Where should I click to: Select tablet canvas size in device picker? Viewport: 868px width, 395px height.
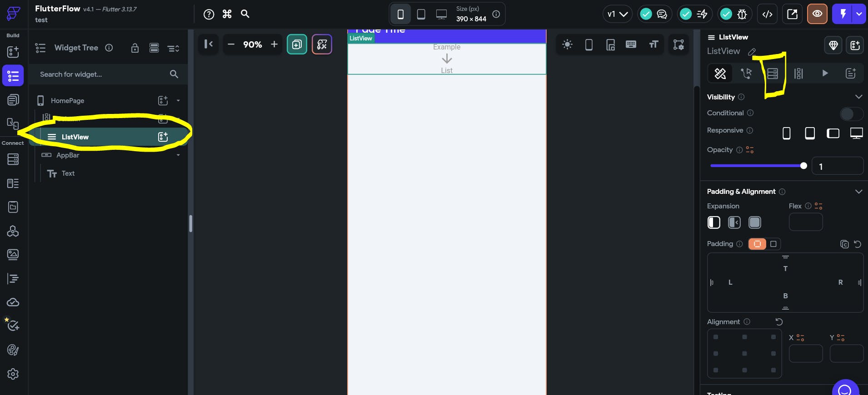tap(421, 14)
